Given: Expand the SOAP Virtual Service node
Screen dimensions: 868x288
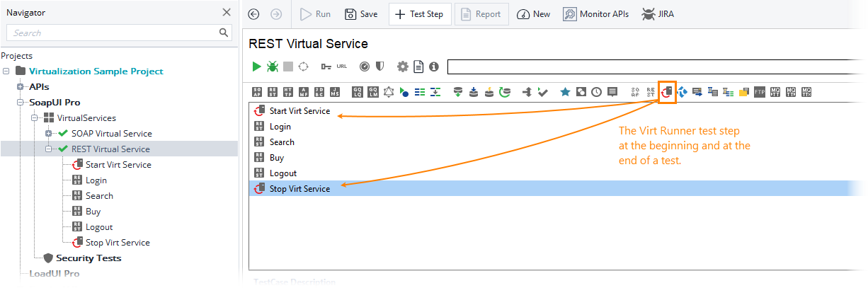Looking at the screenshot, I should (49, 134).
